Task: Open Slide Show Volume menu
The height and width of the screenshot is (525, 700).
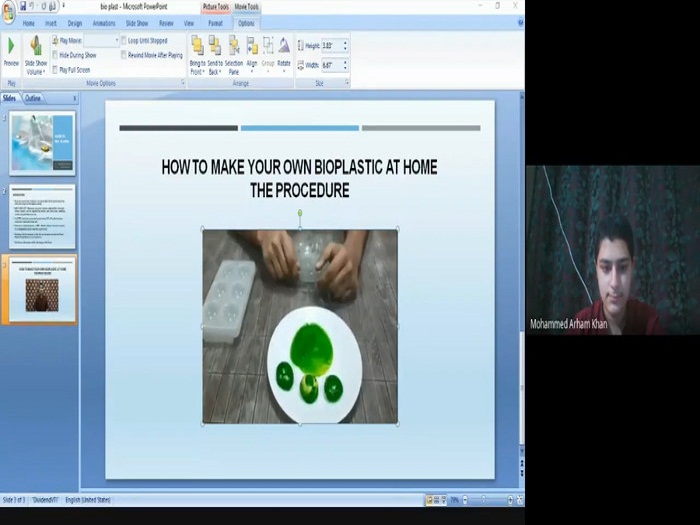Action: (36, 55)
